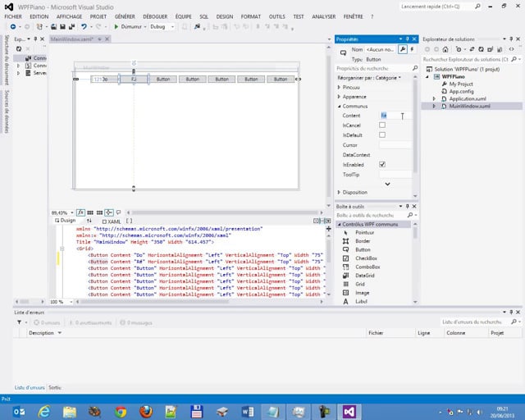The height and width of the screenshot is (420, 525).
Task: Show event handlers via the lightning icon
Action: tap(412, 49)
